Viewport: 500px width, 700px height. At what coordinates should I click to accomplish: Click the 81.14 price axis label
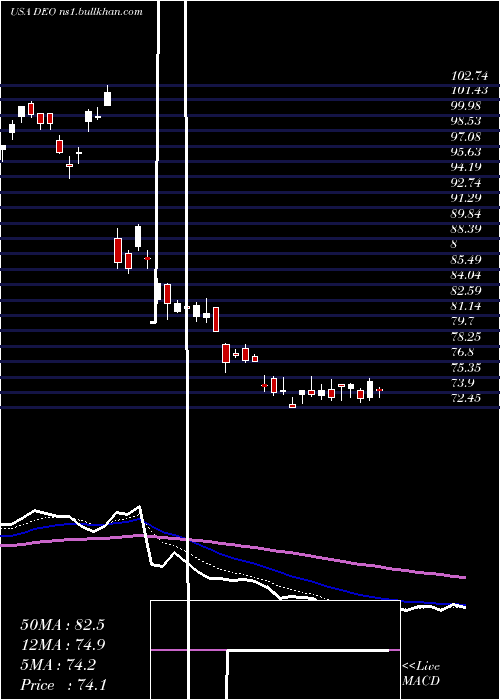467,306
